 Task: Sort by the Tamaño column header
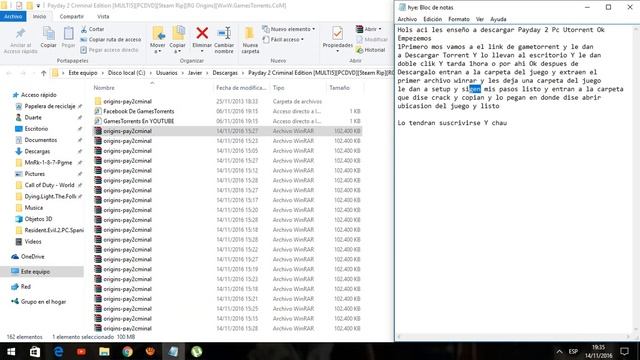pyautogui.click(x=339, y=88)
